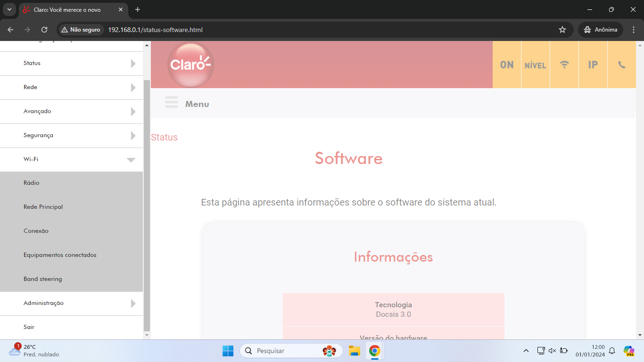Click the Docsis 3.0 value
The height and width of the screenshot is (362, 644).
[x=393, y=314]
